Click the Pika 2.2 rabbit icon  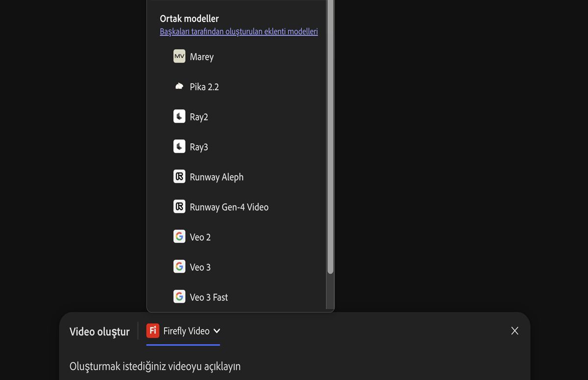179,87
